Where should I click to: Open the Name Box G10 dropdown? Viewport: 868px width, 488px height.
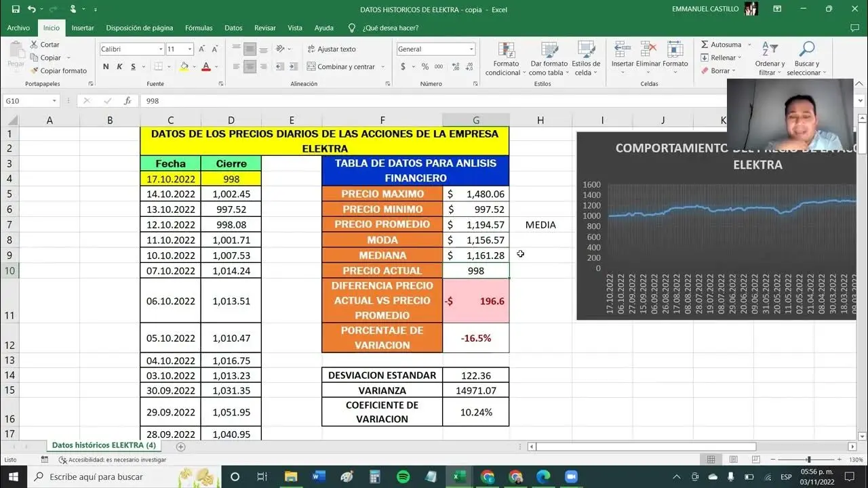click(x=54, y=100)
